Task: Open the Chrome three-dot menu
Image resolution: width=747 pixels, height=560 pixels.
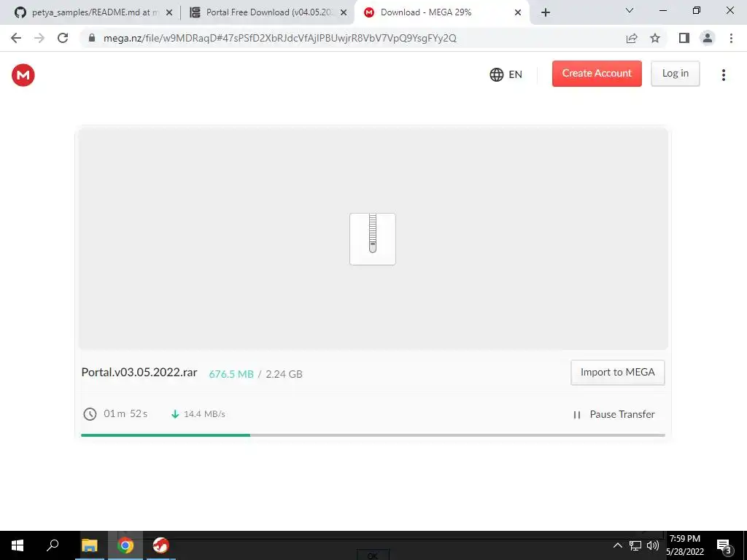Action: click(x=731, y=38)
